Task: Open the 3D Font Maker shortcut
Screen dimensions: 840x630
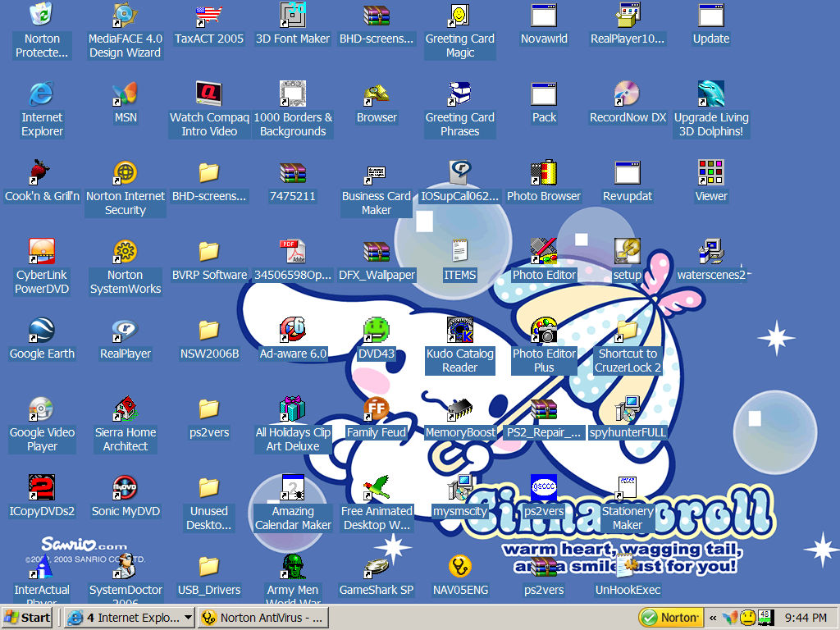Action: (x=293, y=15)
